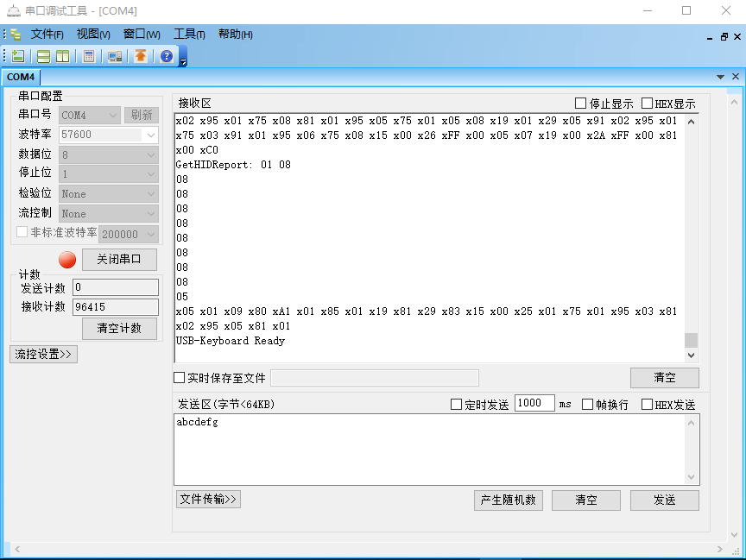Screen dimensions: 746x560
Task: Click the 'USB-Keyboard Ready' line
Action: tap(231, 341)
